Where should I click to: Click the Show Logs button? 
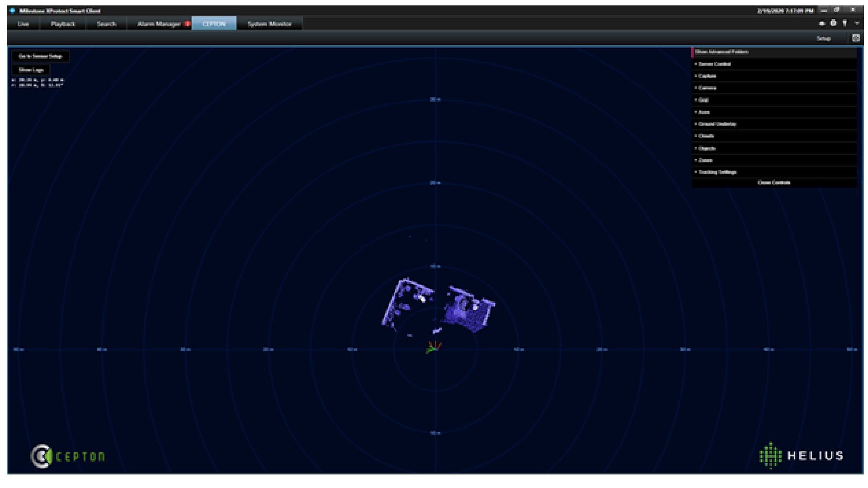(31, 70)
